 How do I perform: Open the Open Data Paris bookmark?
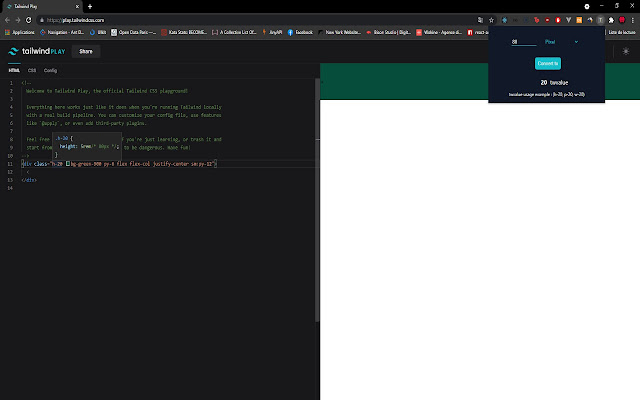pos(133,32)
